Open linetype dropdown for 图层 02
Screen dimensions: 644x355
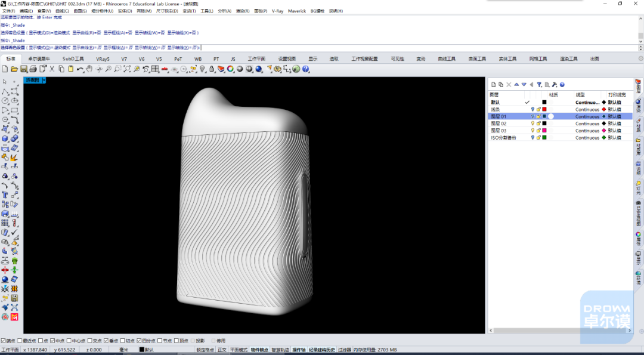[587, 124]
